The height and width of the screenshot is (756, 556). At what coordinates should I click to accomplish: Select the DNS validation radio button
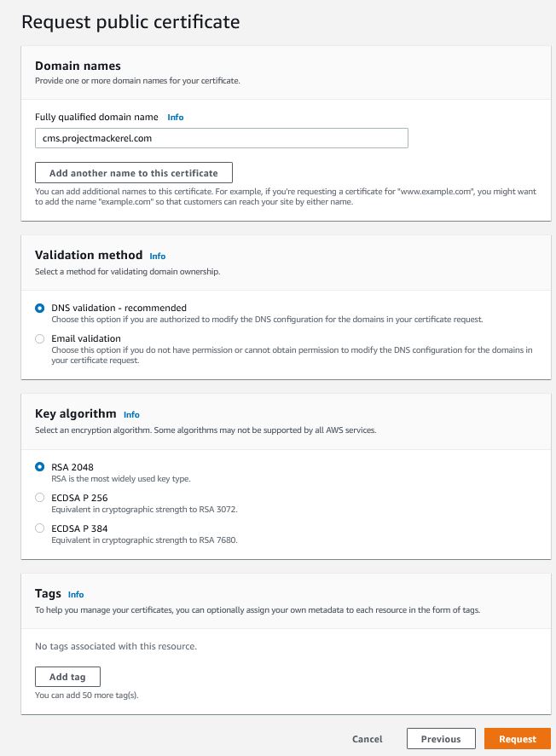40,308
